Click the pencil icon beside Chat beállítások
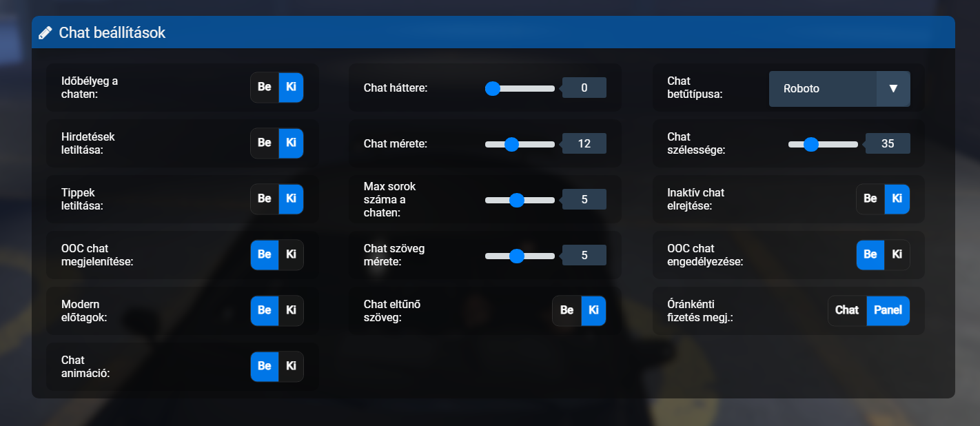This screenshot has height=426, width=980. [45, 32]
